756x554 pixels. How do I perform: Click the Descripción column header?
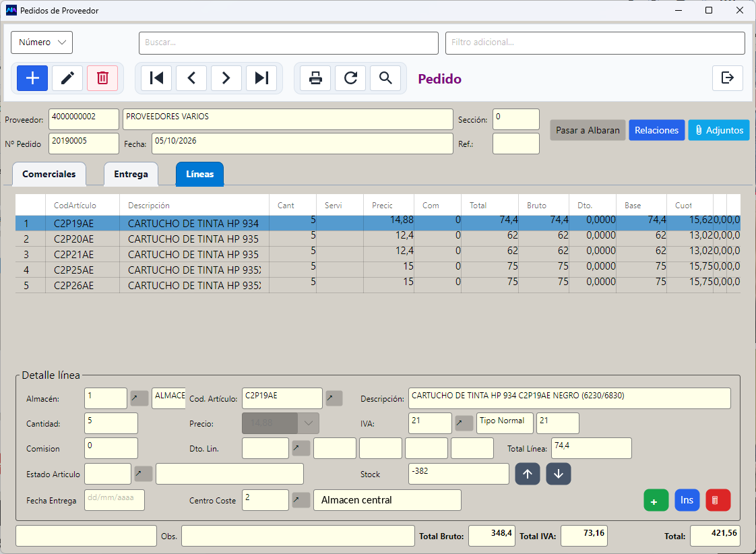tap(194, 205)
